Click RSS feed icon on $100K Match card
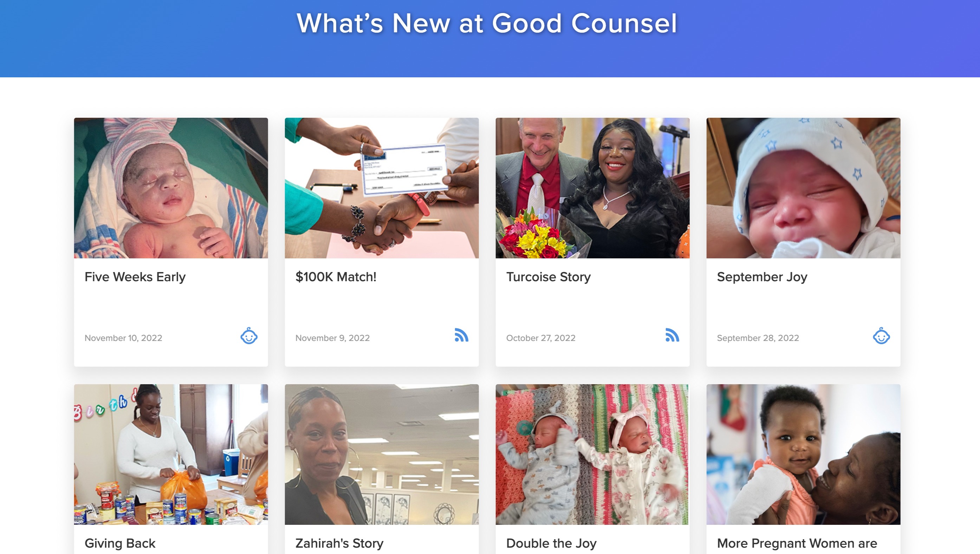Viewport: 980px width, 554px height. tap(461, 335)
